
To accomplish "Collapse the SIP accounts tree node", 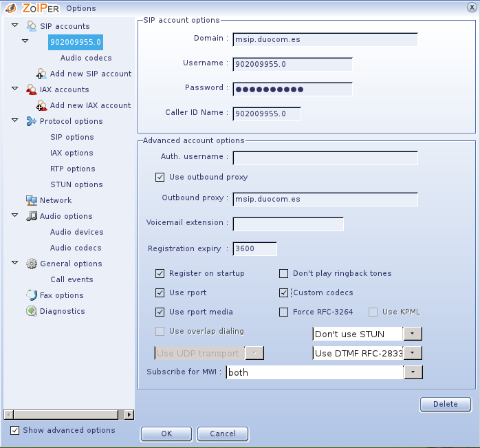I will click(x=15, y=26).
